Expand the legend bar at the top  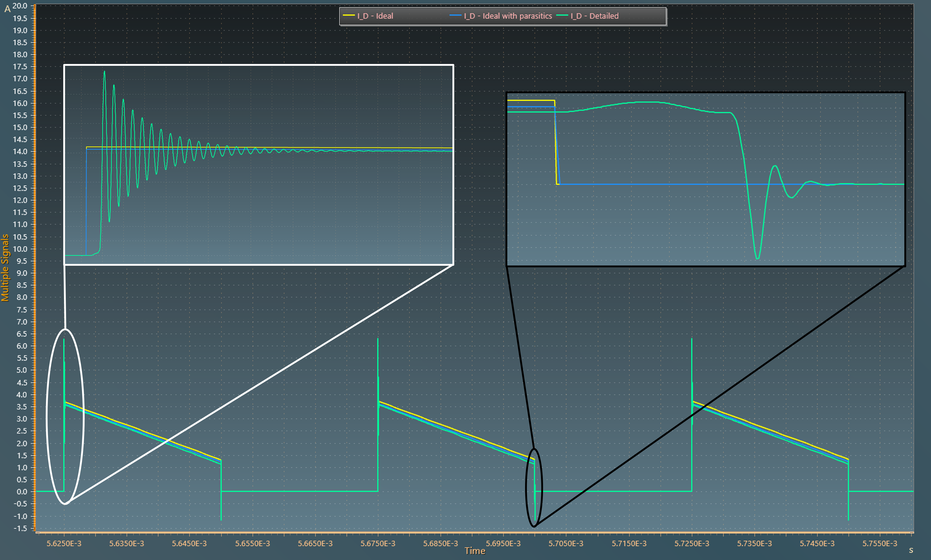[504, 15]
